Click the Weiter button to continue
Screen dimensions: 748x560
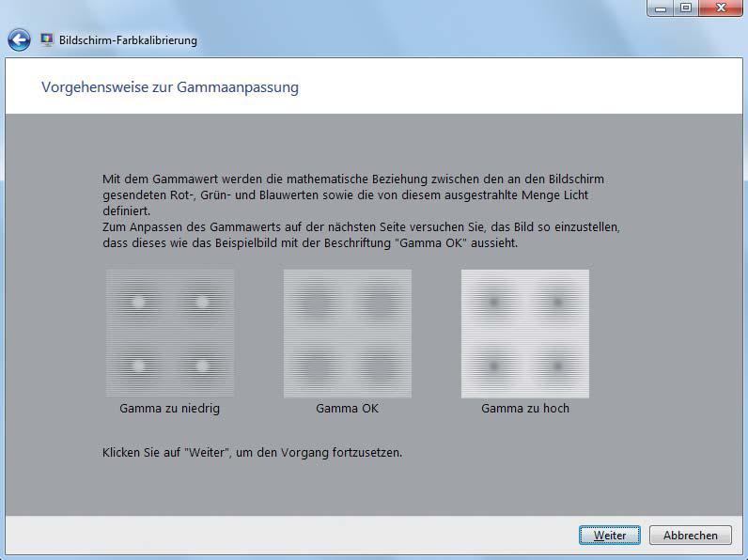click(610, 536)
